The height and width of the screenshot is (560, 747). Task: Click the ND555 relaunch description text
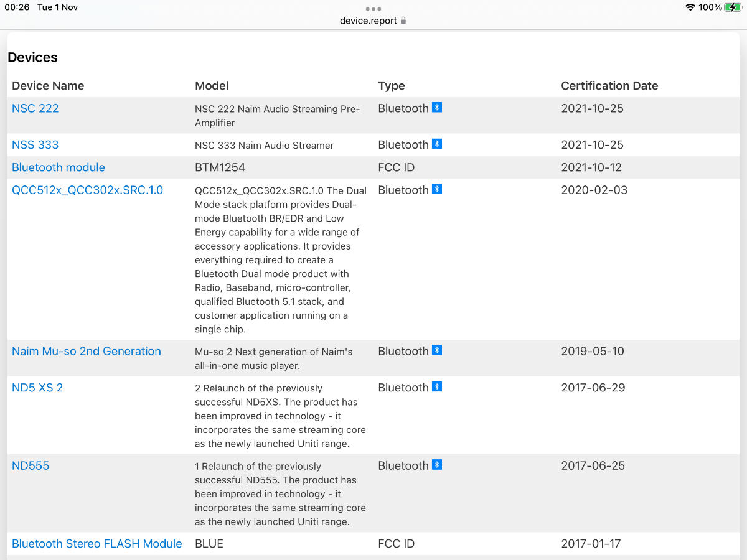280,494
